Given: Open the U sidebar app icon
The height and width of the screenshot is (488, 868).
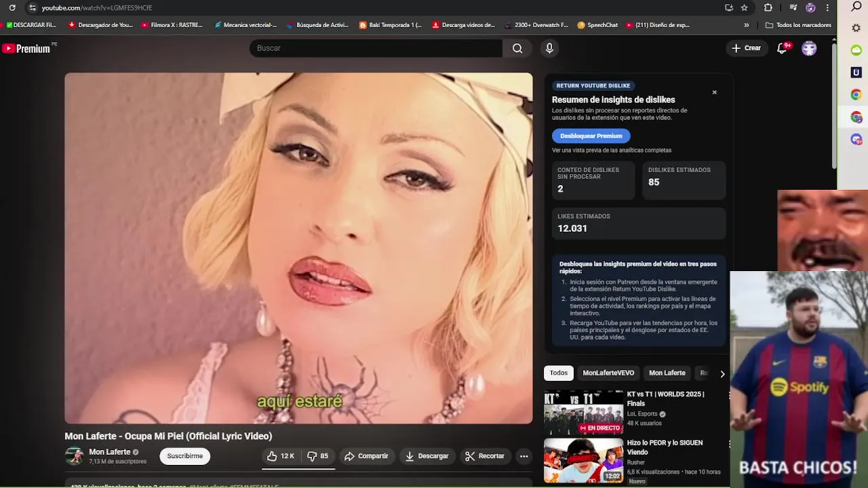Looking at the screenshot, I should [x=856, y=73].
